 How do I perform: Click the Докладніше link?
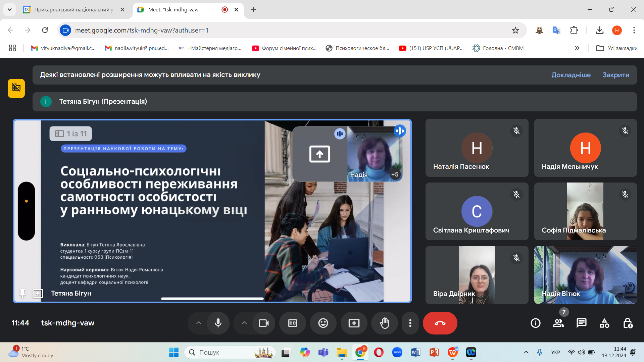[571, 75]
